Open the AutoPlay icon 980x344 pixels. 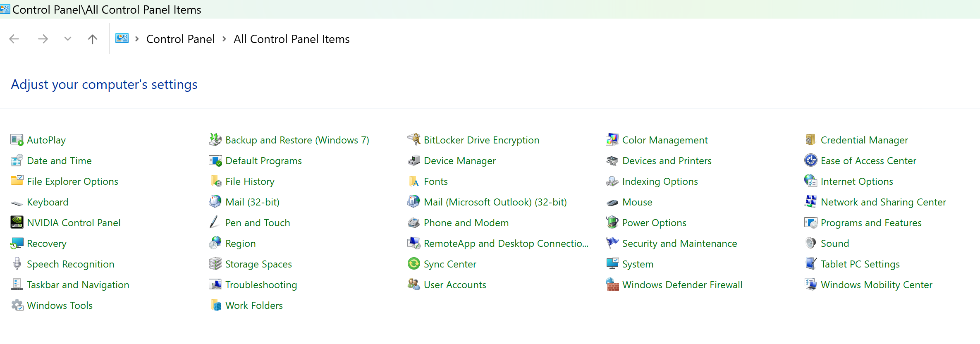17,140
